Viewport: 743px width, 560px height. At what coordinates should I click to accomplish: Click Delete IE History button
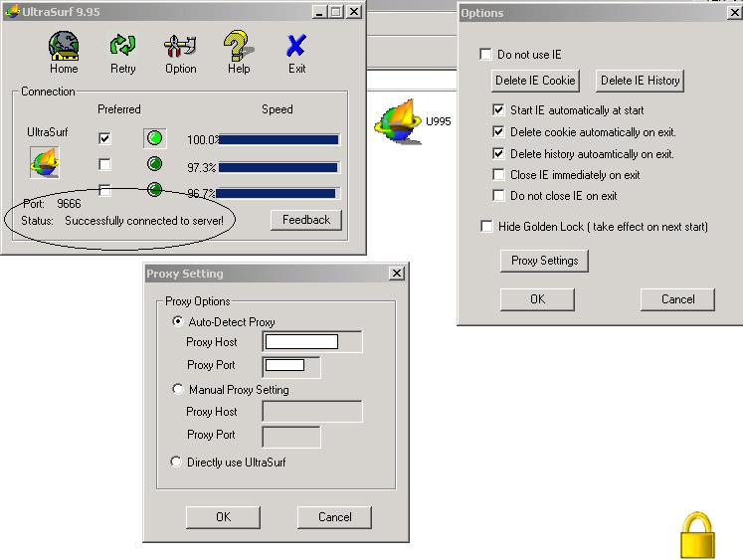click(640, 81)
